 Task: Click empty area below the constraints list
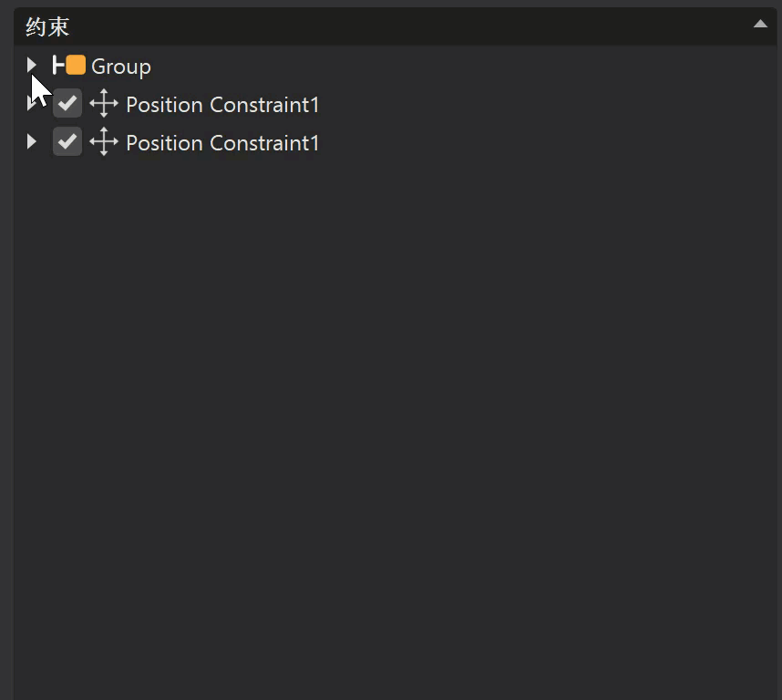pyautogui.click(x=392, y=410)
